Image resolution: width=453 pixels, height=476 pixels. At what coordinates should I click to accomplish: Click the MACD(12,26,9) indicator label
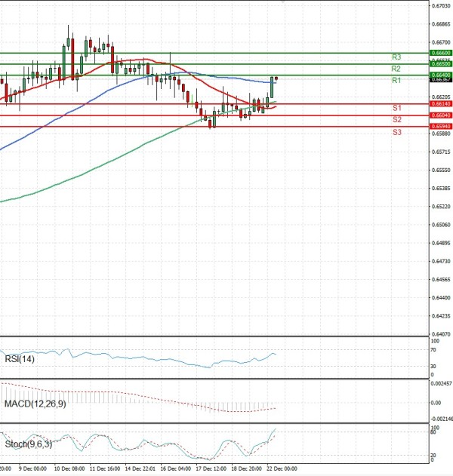coord(34,404)
